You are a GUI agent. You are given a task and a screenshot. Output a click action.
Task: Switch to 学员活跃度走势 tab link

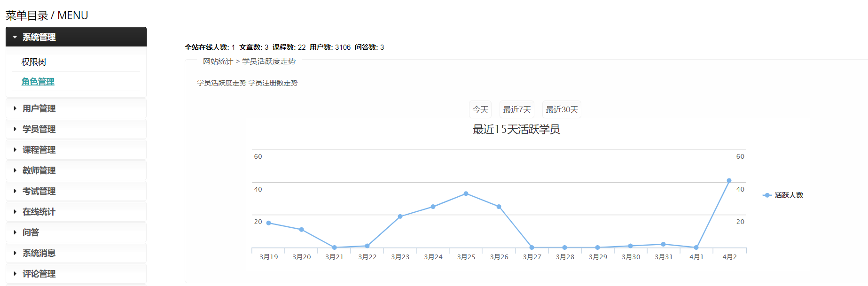[x=221, y=83]
